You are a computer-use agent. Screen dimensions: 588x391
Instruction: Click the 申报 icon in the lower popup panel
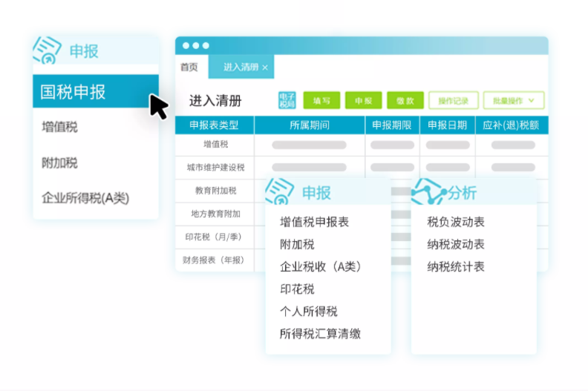279,191
